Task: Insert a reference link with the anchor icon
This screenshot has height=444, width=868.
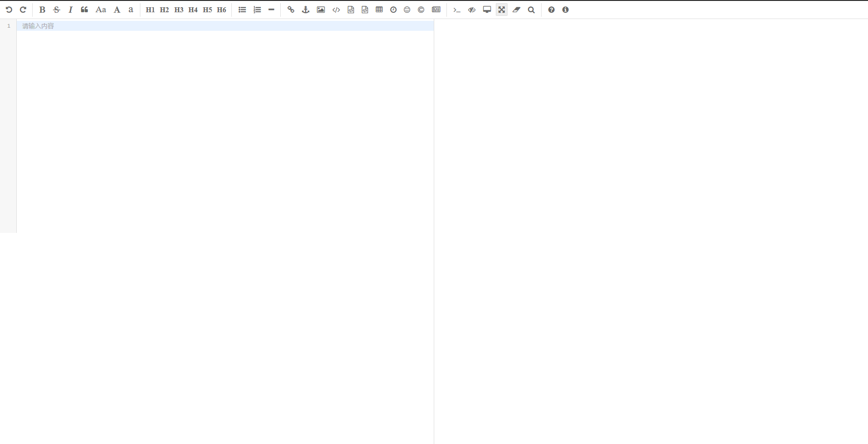Action: (x=306, y=10)
